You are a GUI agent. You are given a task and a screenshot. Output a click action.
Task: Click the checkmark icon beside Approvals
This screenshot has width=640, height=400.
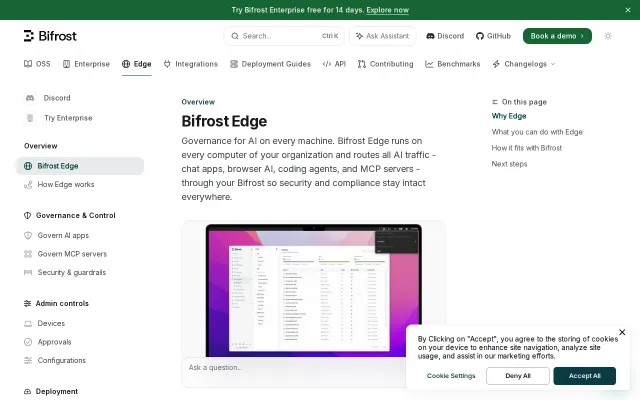pyautogui.click(x=28, y=342)
